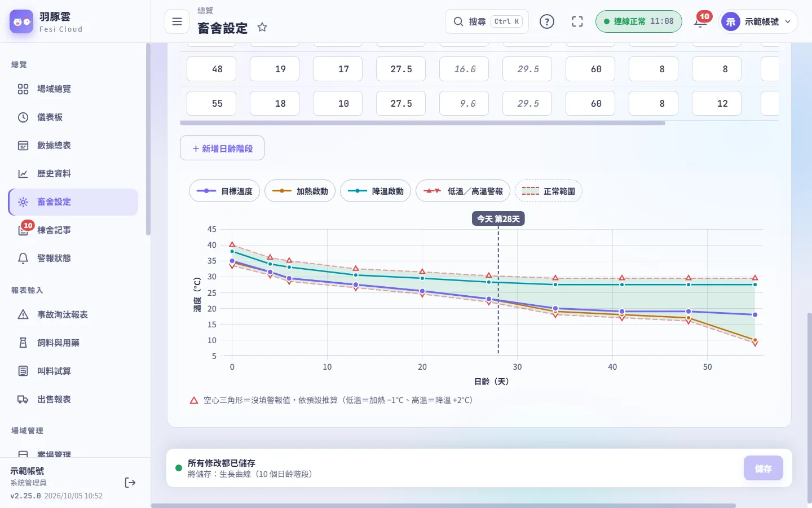Open the notifications bell with 10 badge
Image resolution: width=812 pixels, height=508 pixels.
tap(700, 21)
